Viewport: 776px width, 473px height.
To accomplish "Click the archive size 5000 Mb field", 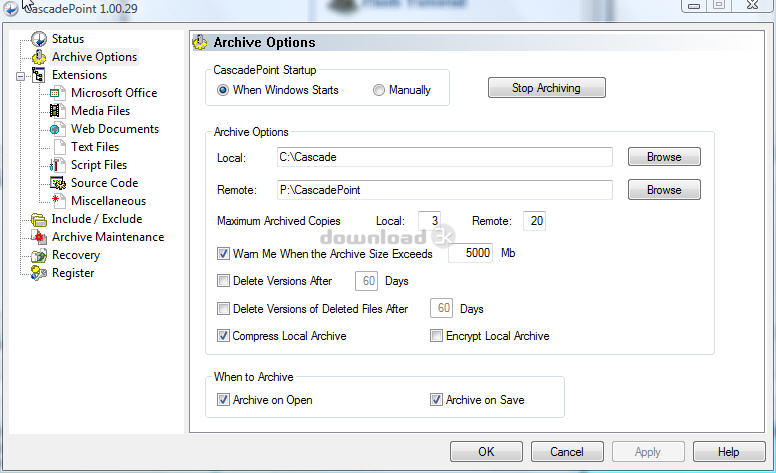I will pos(470,253).
